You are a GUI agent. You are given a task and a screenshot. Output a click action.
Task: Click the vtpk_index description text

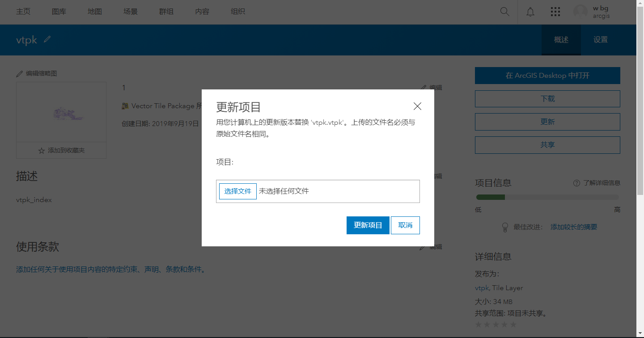[34, 200]
